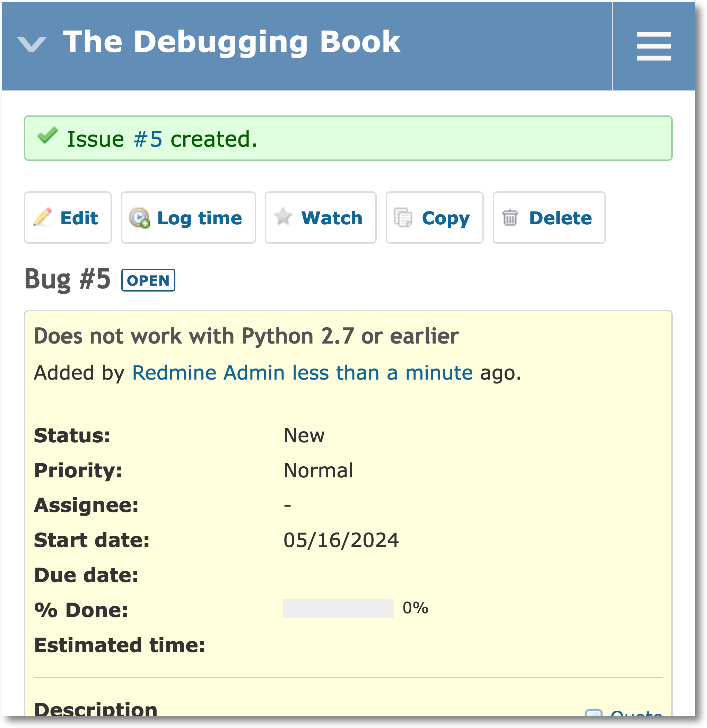Click the Log time clock icon
This screenshot has width=707, height=728.
click(139, 218)
